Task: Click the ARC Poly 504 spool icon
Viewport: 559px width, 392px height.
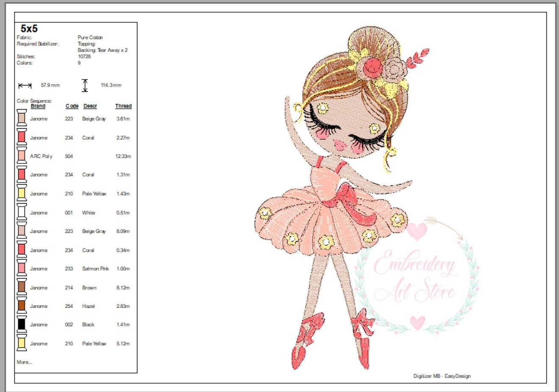Action: pyautogui.click(x=21, y=156)
